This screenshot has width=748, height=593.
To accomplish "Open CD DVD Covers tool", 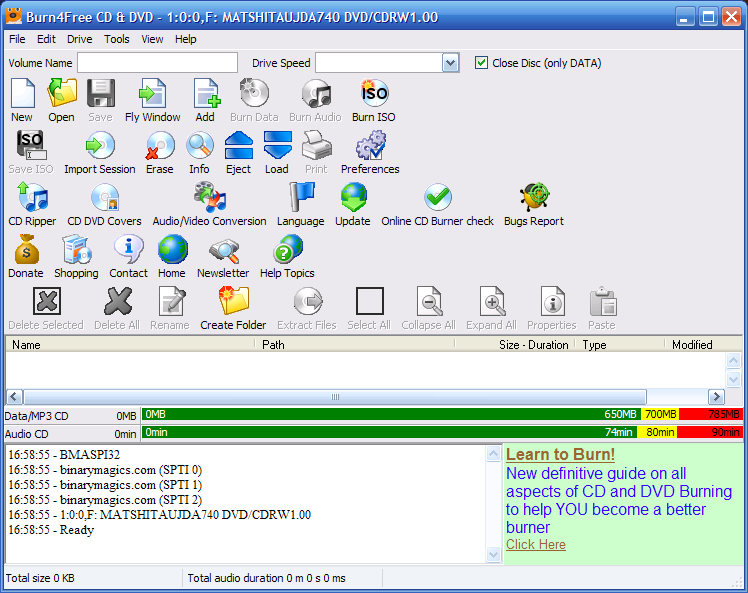I will [x=105, y=198].
